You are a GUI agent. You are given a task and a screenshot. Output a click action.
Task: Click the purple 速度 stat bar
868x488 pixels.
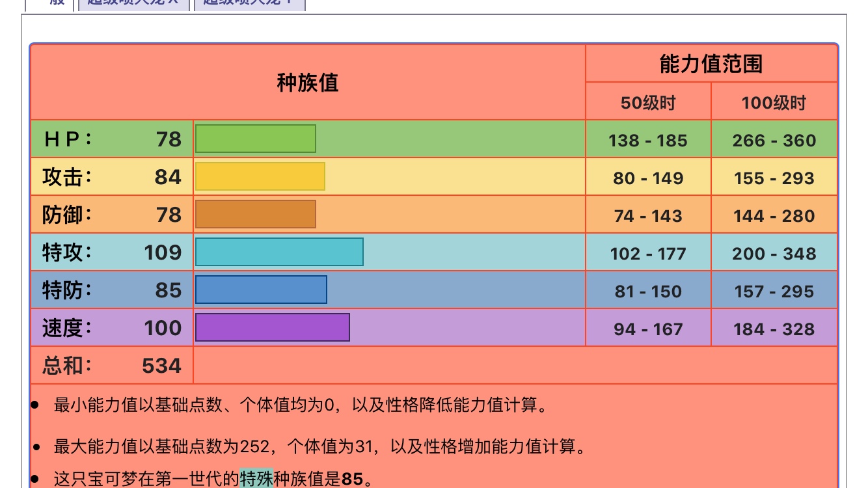tap(273, 327)
